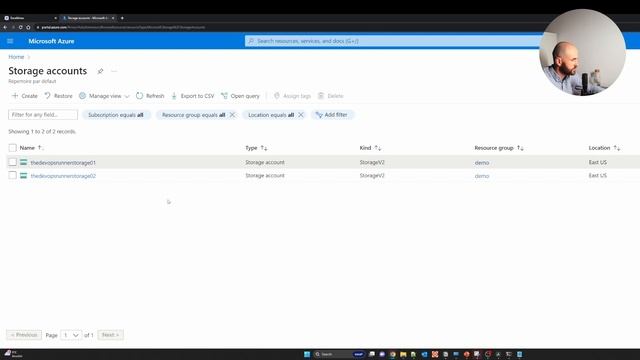The width and height of the screenshot is (640, 360).
Task: Tick the select-all checkbox in header
Action: tap(13, 148)
